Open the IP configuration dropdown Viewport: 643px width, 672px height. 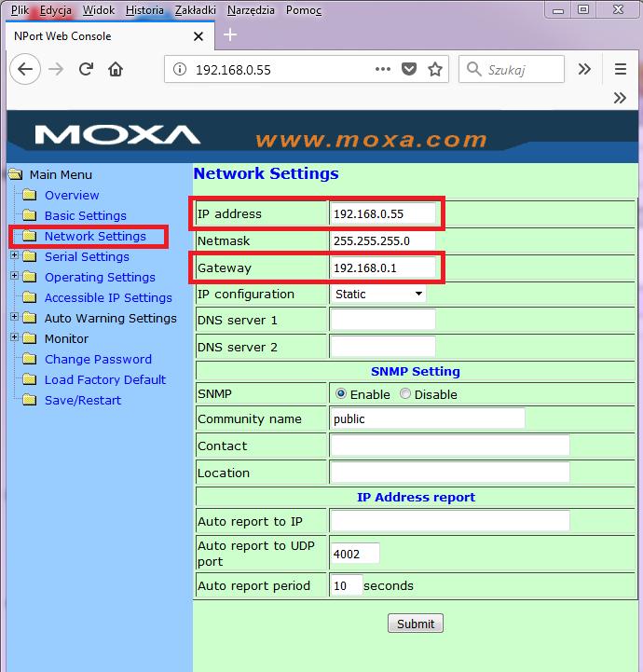pos(378,294)
